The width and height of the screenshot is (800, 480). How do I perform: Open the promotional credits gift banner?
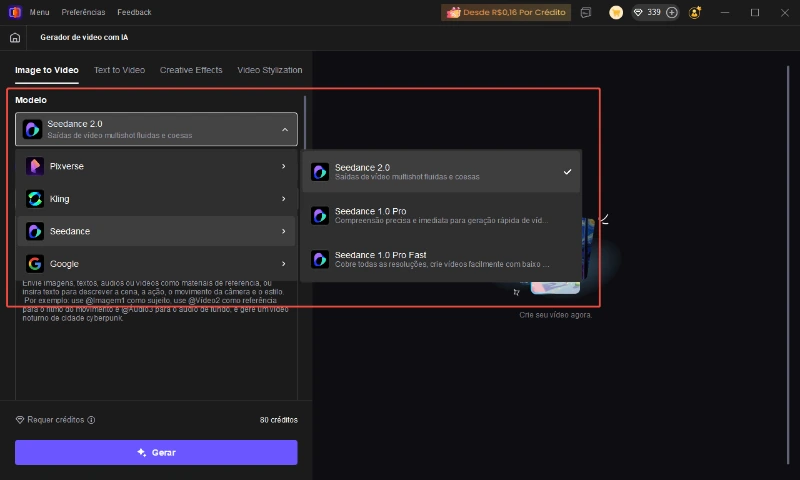[506, 12]
